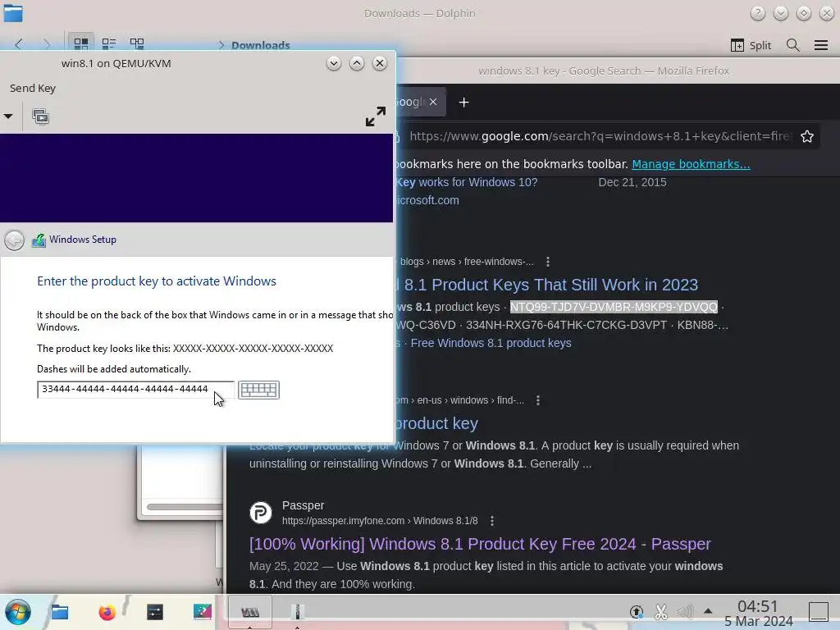
Task: Click show desktop button in panel
Action: (818, 612)
